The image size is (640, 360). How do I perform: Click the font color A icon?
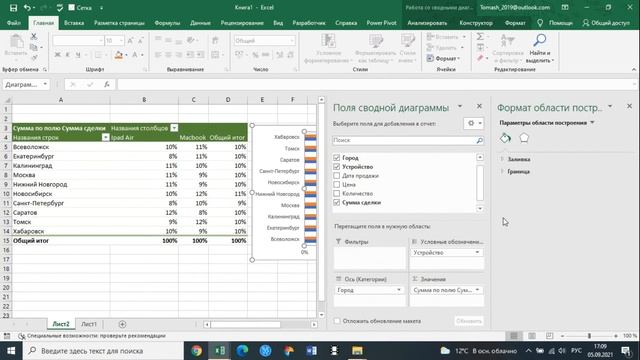[x=134, y=55]
